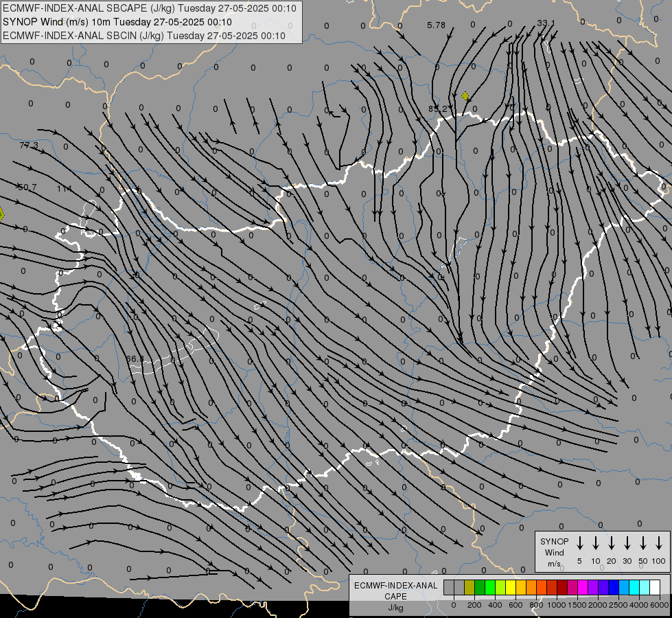The width and height of the screenshot is (672, 618).
Task: Click the ECMWF-INDEX-ANAL legend heading
Action: tap(395, 586)
